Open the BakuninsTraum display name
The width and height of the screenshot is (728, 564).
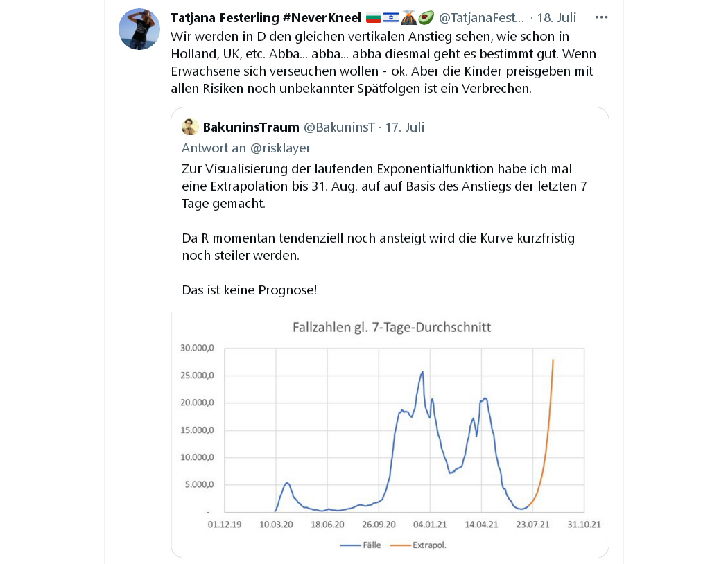point(251,127)
